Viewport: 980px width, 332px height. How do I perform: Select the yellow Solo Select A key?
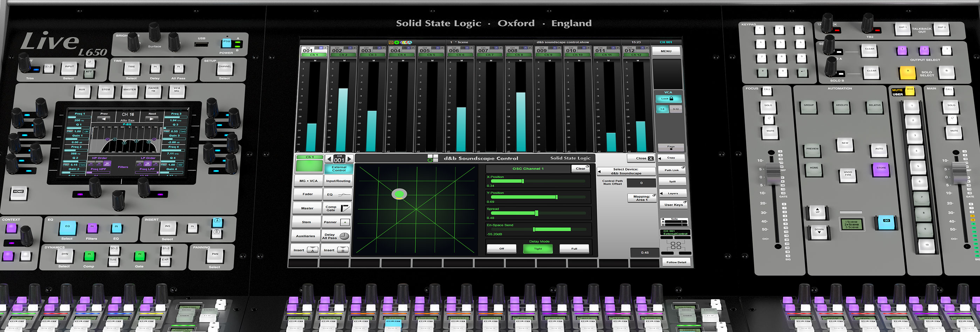[907, 72]
